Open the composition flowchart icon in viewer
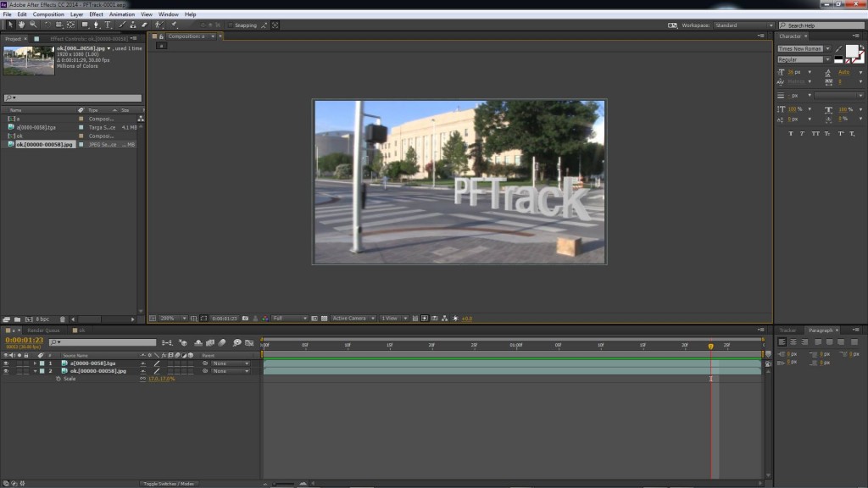 pos(444,319)
